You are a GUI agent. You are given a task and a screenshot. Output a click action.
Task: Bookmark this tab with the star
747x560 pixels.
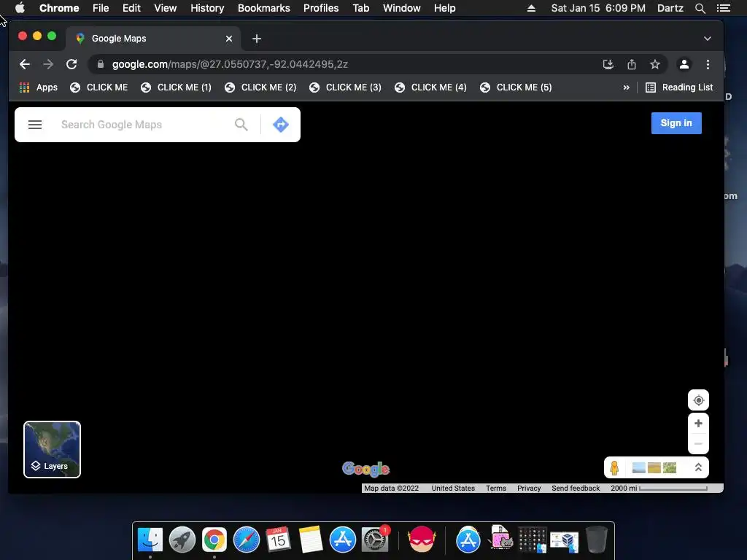pyautogui.click(x=655, y=64)
